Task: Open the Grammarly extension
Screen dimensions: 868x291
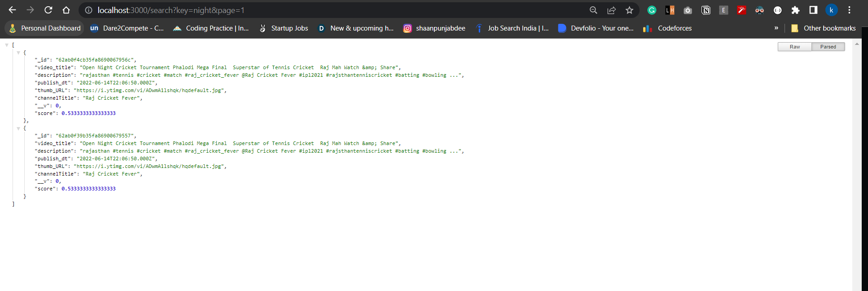Action: tap(652, 10)
